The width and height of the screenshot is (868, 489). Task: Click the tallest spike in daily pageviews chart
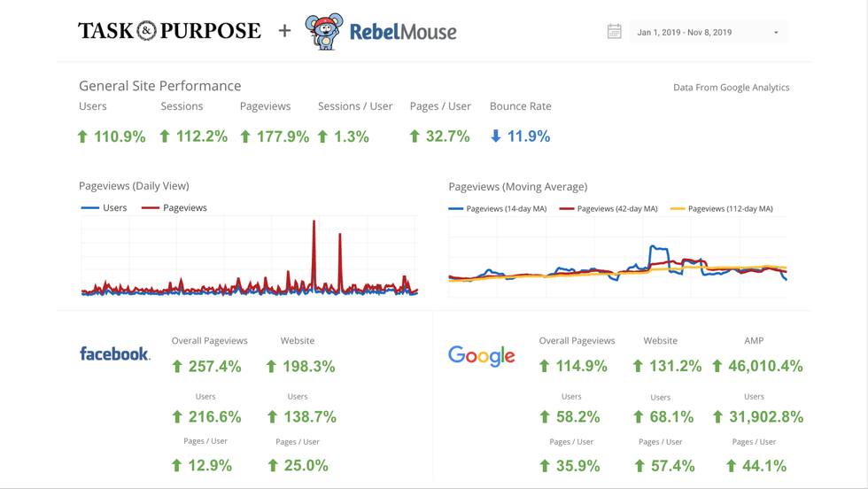click(x=314, y=223)
